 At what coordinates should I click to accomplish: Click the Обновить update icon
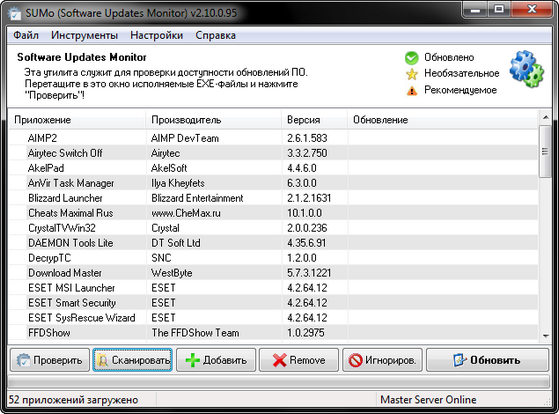(460, 360)
